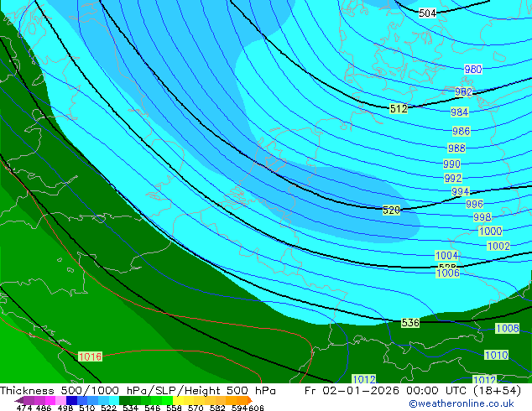Click the 512 height contour label
532x411 pixels.
(x=399, y=108)
